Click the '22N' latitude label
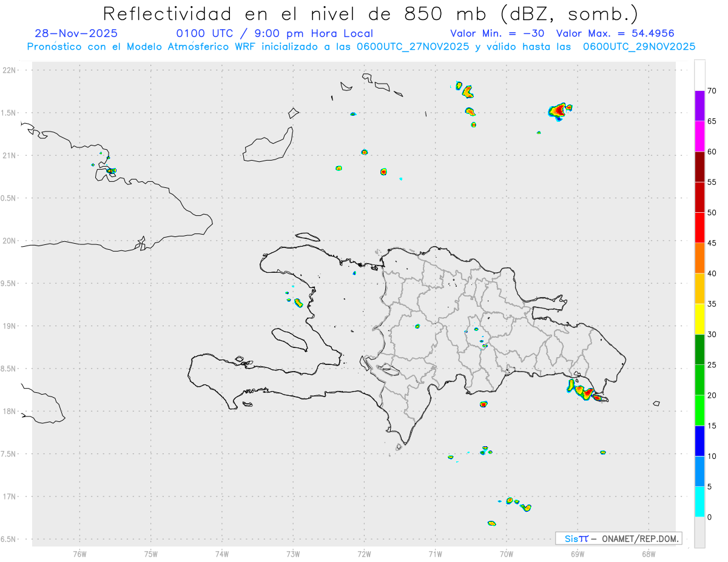The image size is (728, 562). click(x=10, y=70)
